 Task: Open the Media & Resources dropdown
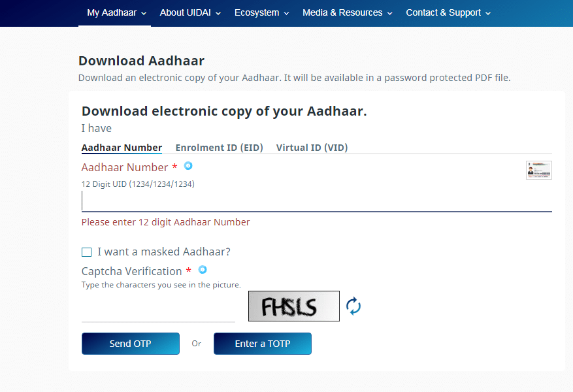[x=348, y=13]
